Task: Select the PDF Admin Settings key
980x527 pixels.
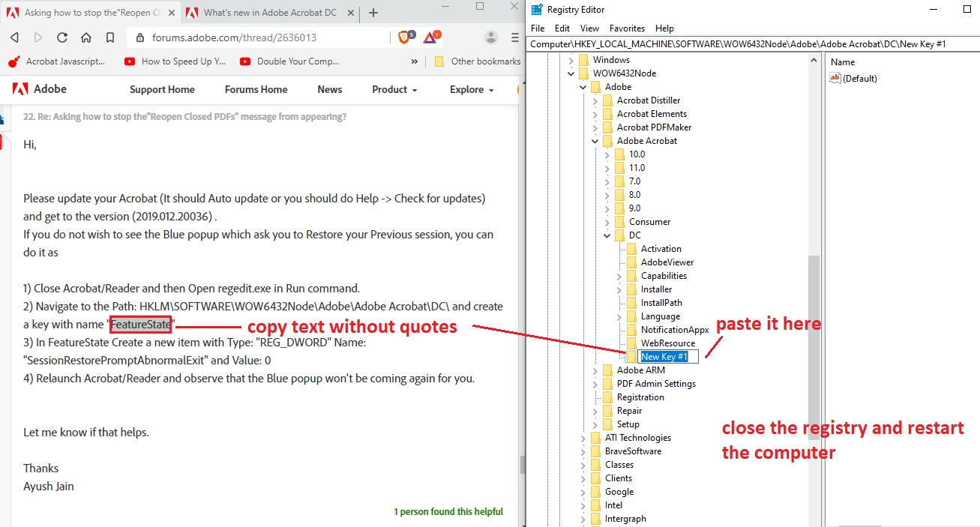Action: click(x=656, y=384)
